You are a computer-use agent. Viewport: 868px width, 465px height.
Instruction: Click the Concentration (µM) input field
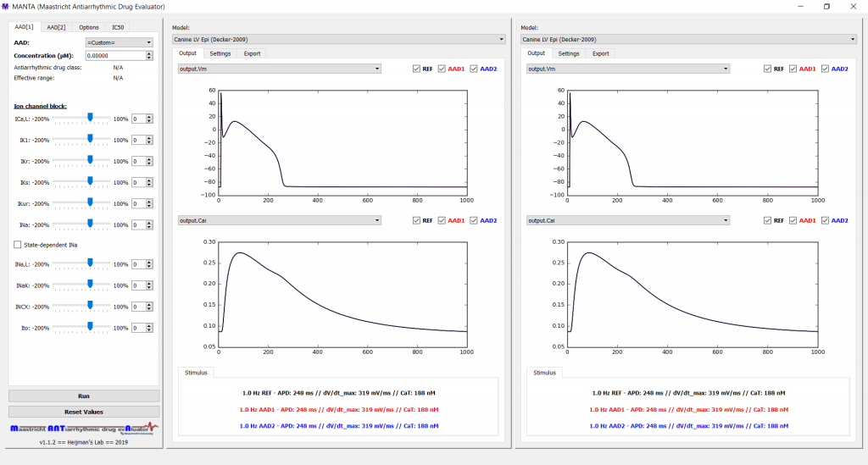[x=115, y=56]
